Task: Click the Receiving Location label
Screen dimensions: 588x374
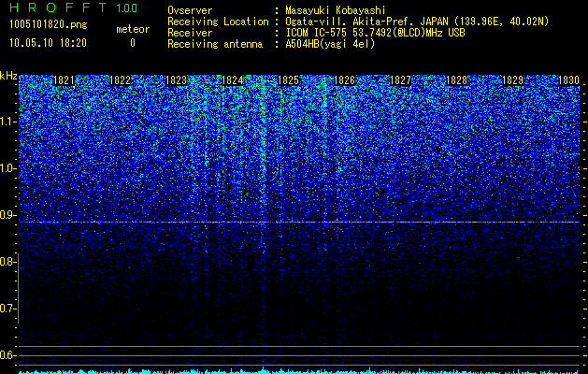Action: pyautogui.click(x=218, y=22)
